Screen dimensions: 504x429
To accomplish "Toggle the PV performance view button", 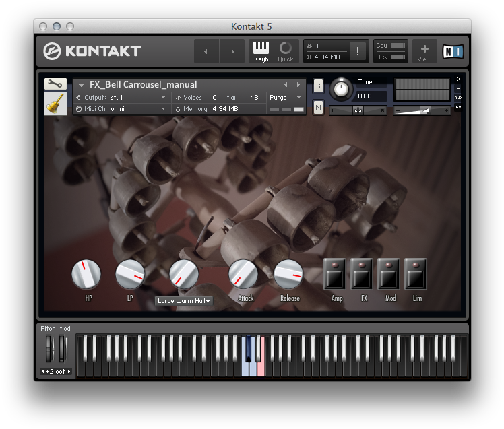I will click(x=458, y=107).
